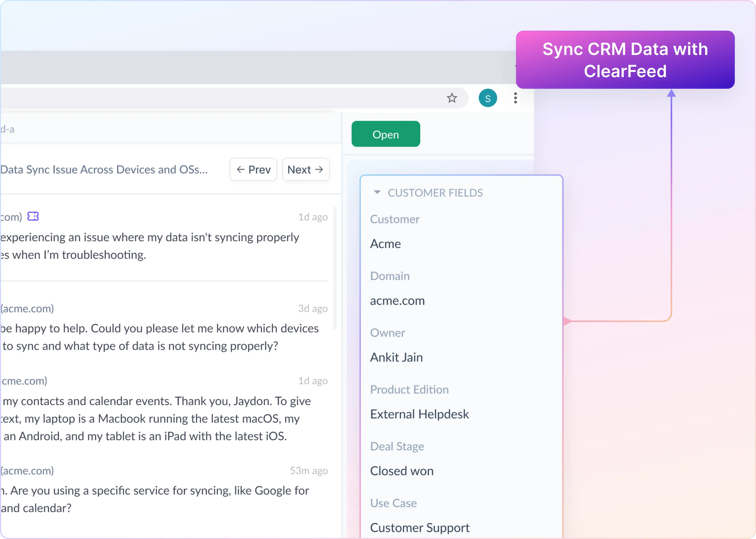Click the Acme customer value

pos(385,244)
